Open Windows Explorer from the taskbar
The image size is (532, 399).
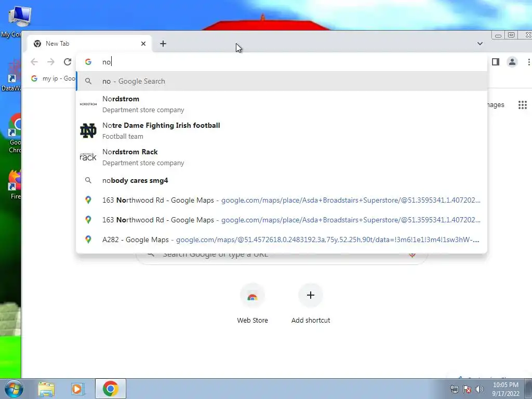46,389
